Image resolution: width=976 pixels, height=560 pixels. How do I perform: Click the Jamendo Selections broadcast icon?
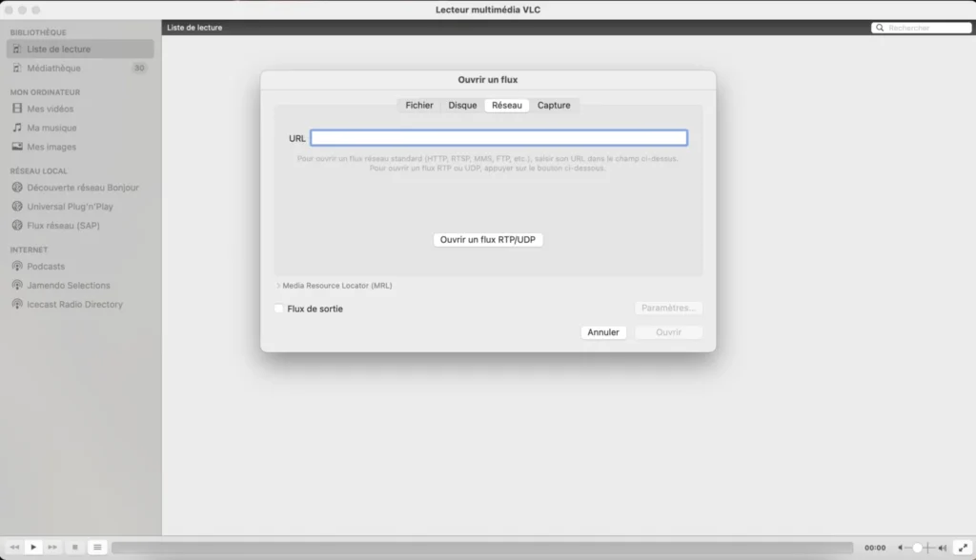(17, 285)
